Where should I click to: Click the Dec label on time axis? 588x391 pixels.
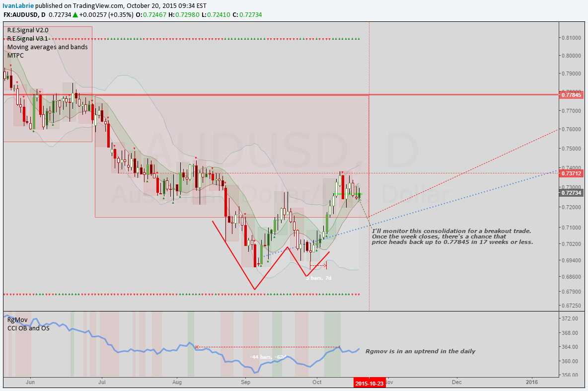(x=457, y=382)
